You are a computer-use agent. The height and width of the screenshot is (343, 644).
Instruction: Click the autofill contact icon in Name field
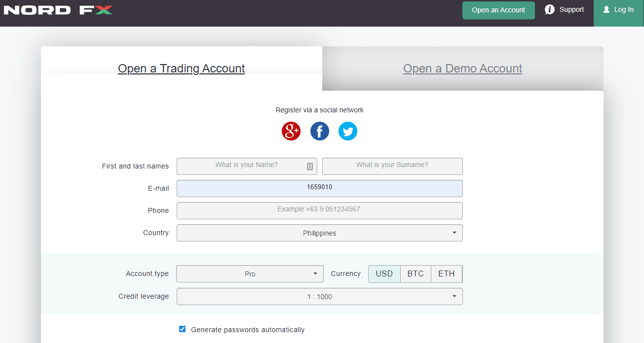(310, 167)
